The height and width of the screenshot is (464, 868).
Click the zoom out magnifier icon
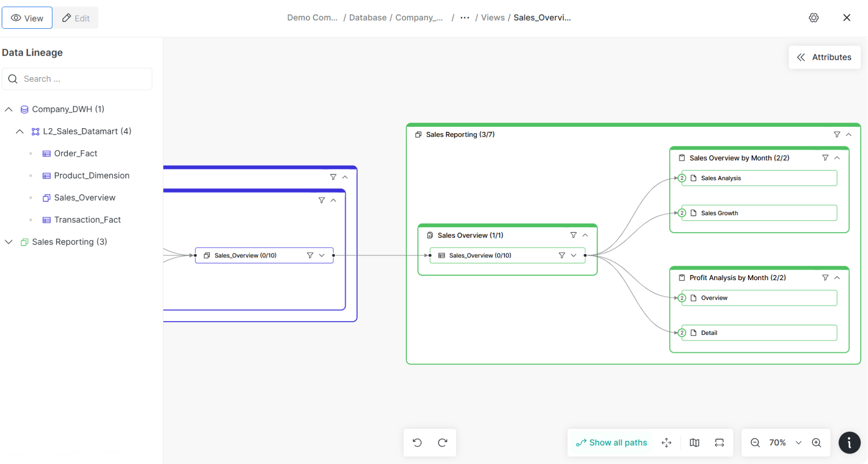[x=755, y=443]
